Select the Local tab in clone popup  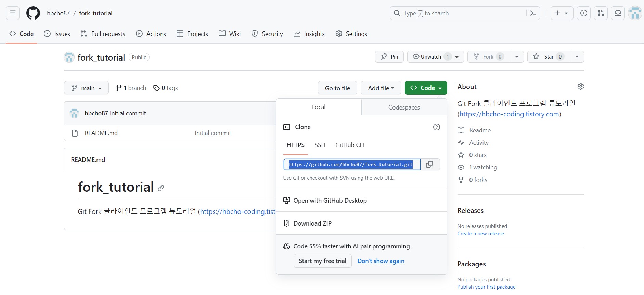[319, 107]
